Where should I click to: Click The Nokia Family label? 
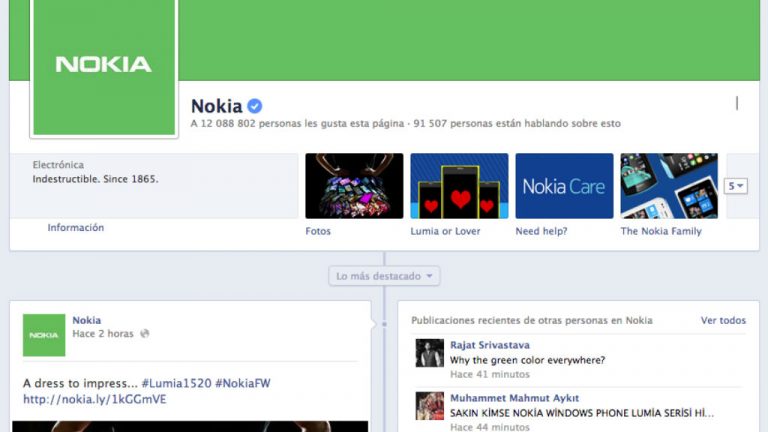(x=661, y=231)
